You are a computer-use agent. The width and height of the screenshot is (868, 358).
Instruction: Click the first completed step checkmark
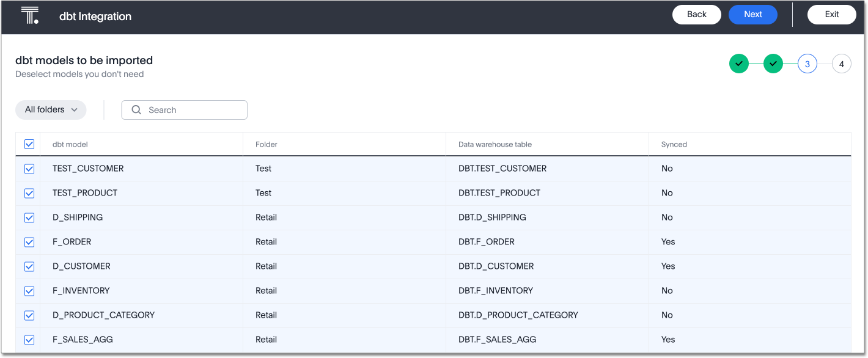(738, 64)
